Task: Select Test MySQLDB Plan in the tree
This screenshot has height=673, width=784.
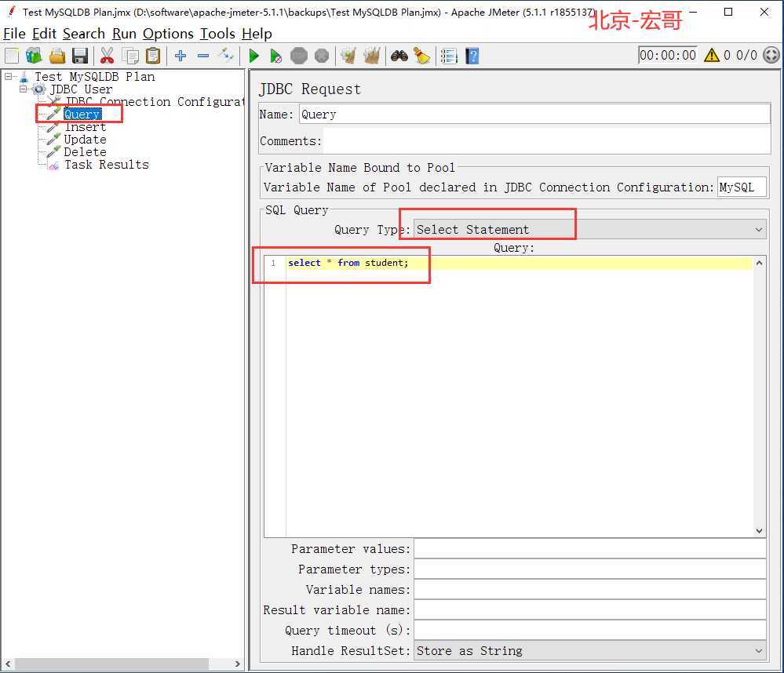Action: coord(94,76)
